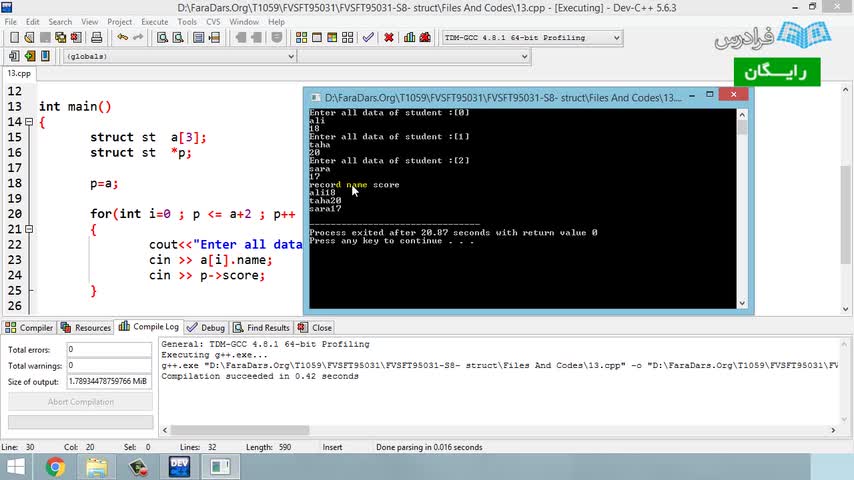Open the File Explorer taskbar icon
Image resolution: width=854 pixels, height=480 pixels.
click(97, 467)
